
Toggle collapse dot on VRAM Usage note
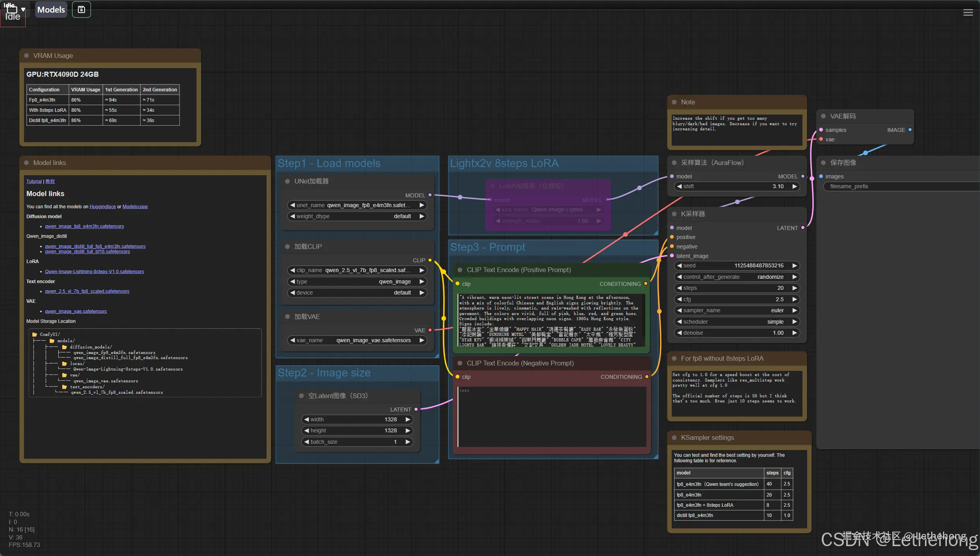pos(26,56)
